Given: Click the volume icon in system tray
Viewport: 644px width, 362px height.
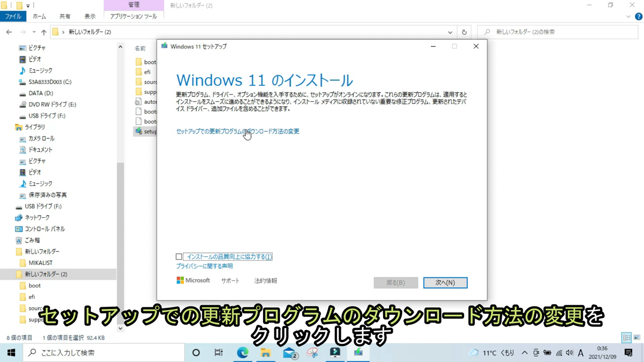Looking at the screenshot, I should pyautogui.click(x=569, y=353).
